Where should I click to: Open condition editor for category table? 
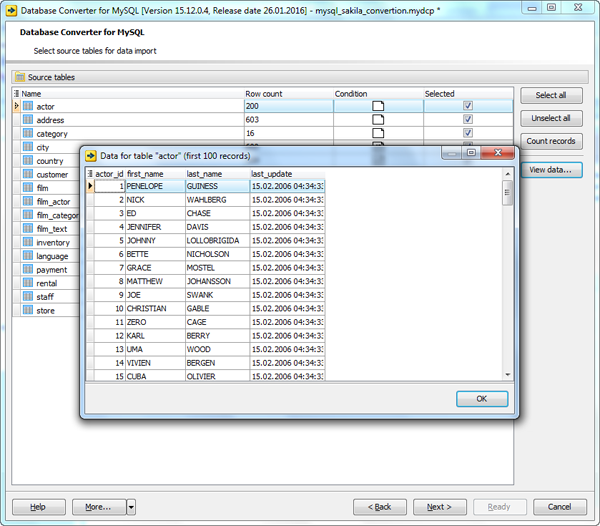(378, 133)
